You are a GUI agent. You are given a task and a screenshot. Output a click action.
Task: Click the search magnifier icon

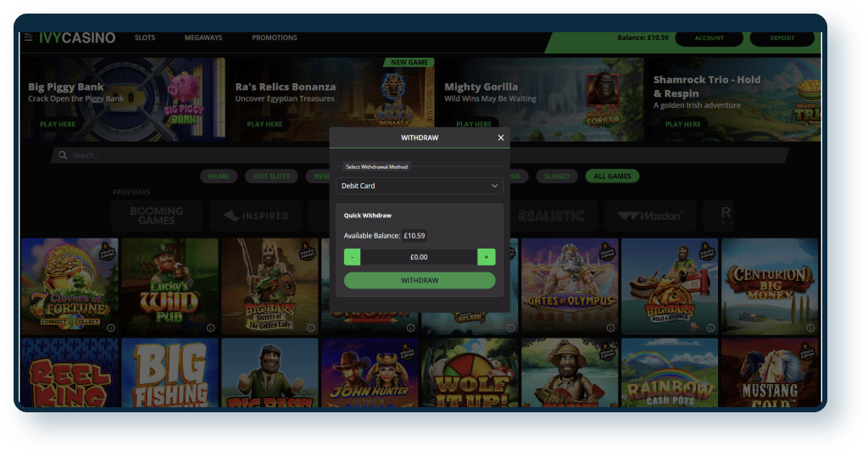coord(62,156)
